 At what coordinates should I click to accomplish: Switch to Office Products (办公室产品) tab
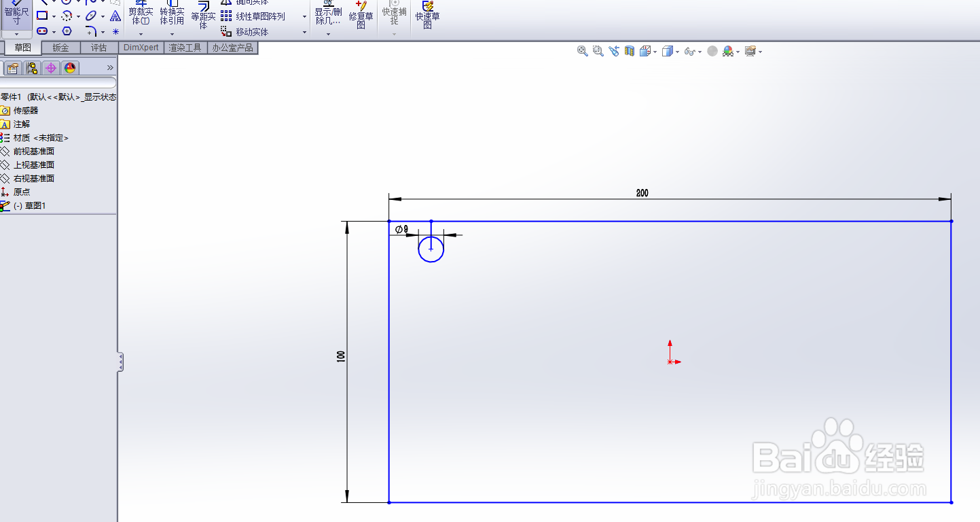click(232, 48)
